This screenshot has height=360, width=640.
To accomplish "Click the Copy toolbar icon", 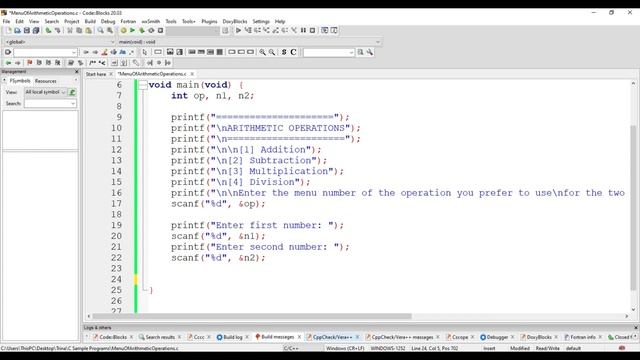I will click(x=79, y=31).
